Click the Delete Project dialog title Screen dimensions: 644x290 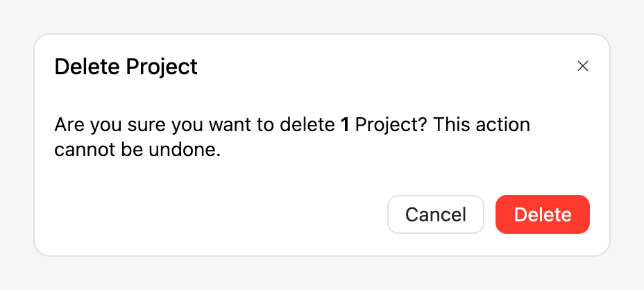[x=126, y=67]
